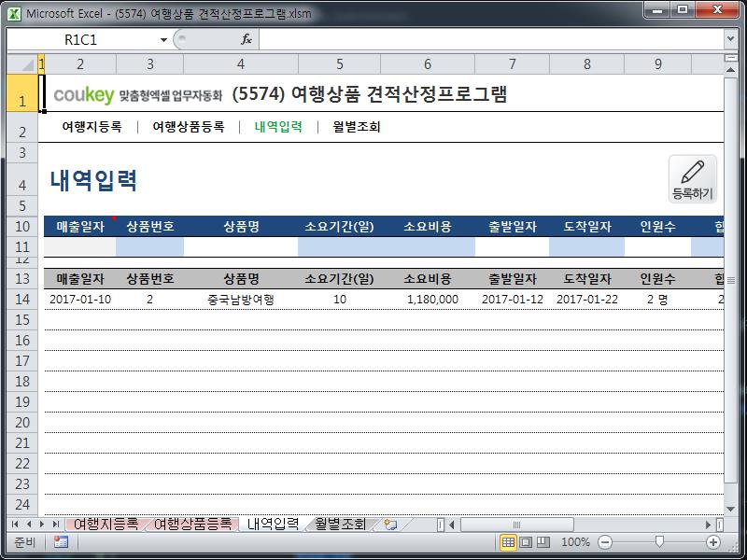
Task: Click the Name Box showing R1C1
Action: [x=81, y=40]
